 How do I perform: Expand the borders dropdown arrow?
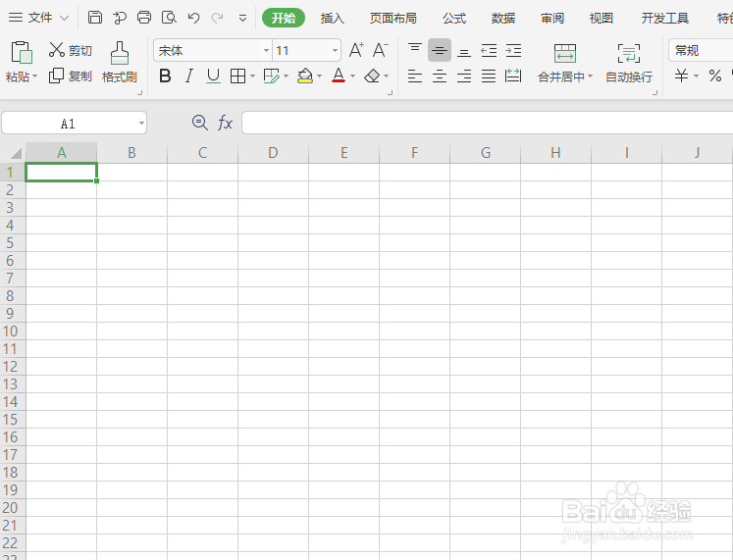(x=253, y=76)
